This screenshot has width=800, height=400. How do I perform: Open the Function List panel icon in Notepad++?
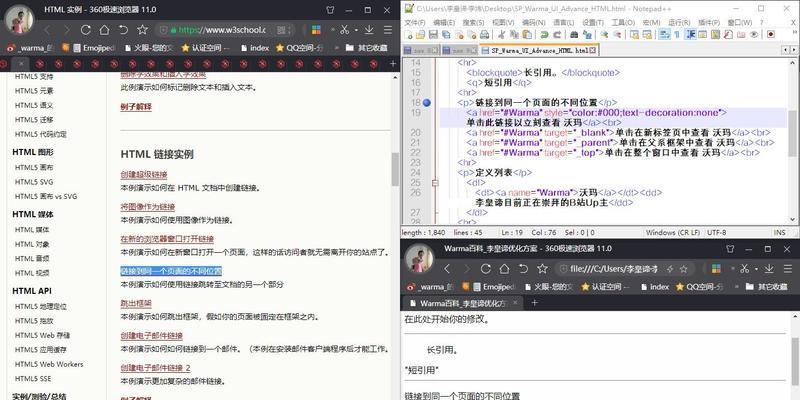coord(728,35)
